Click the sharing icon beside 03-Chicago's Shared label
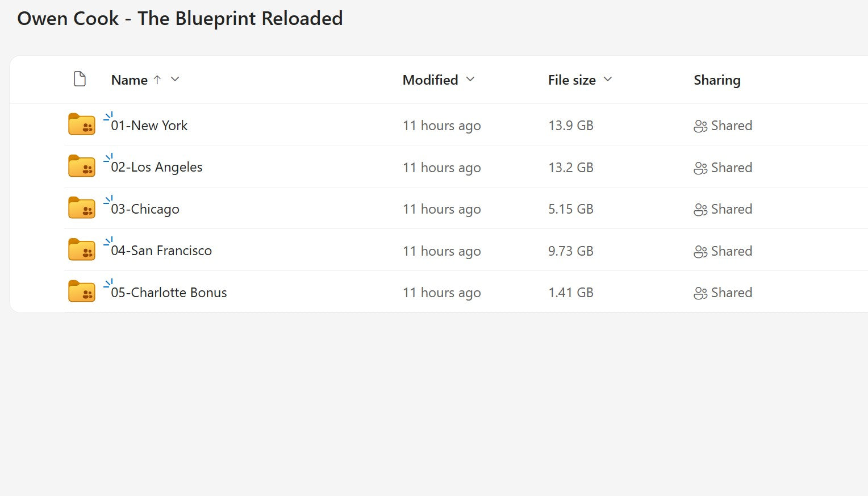The width and height of the screenshot is (868, 496). click(700, 210)
